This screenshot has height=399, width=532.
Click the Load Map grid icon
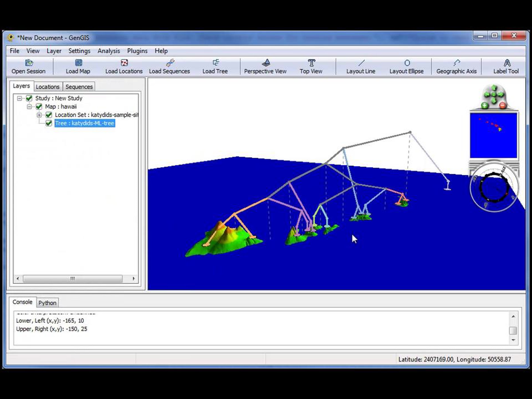pyautogui.click(x=78, y=63)
